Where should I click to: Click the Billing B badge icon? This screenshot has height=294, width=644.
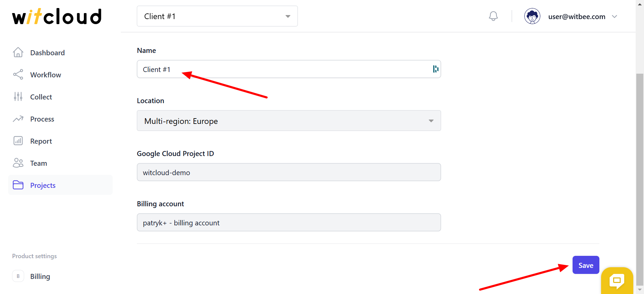click(18, 276)
